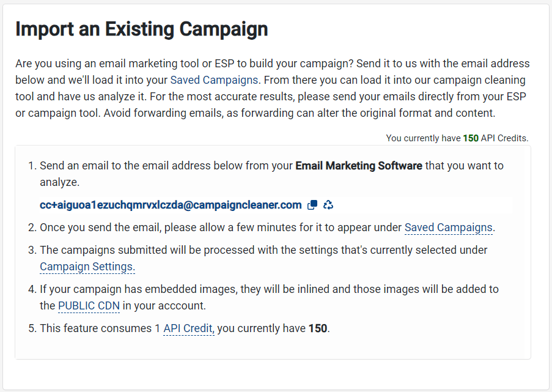Trigger the email regeneration icon in step one
The width and height of the screenshot is (552, 392).
point(328,205)
